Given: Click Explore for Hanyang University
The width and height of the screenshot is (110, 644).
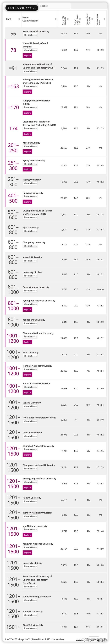Looking at the screenshot, I should [27, 202].
